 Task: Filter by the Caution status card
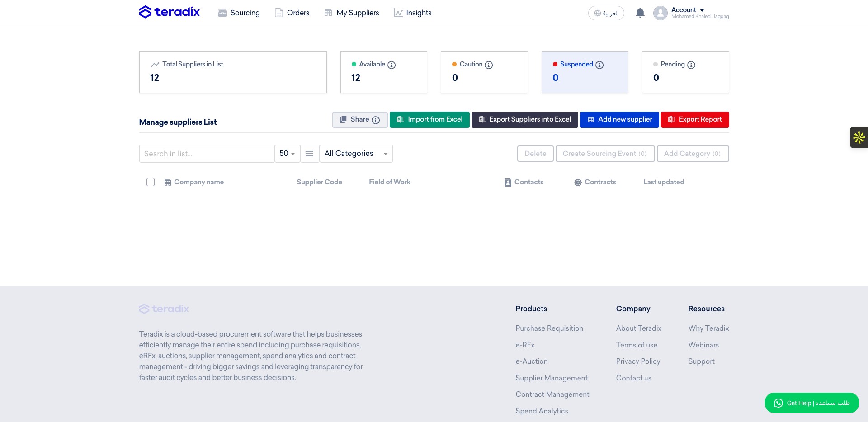pyautogui.click(x=484, y=72)
